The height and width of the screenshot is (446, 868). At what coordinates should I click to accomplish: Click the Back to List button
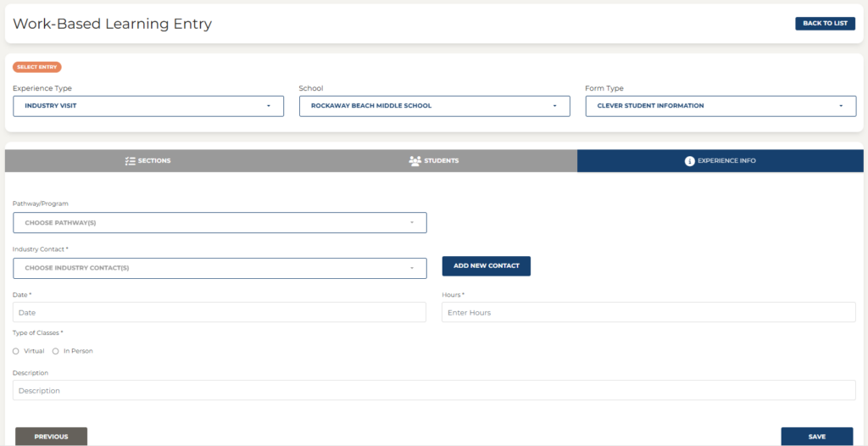click(x=825, y=23)
